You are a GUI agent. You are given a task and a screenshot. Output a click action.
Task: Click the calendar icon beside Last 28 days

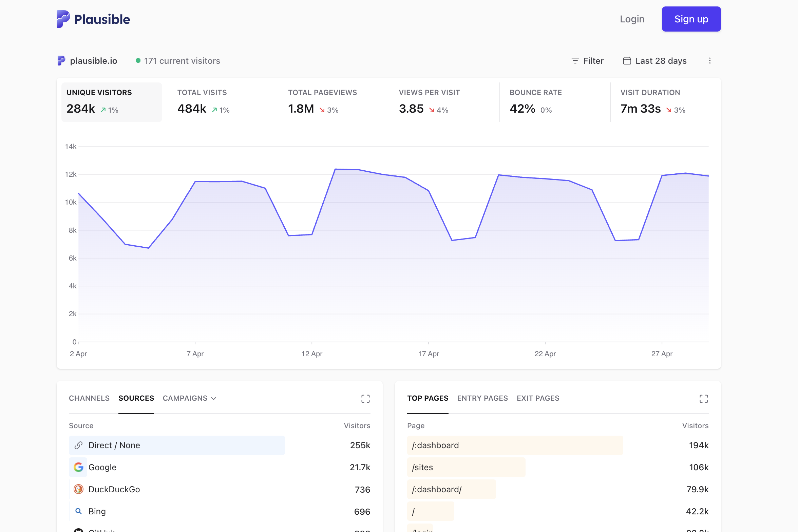point(627,61)
